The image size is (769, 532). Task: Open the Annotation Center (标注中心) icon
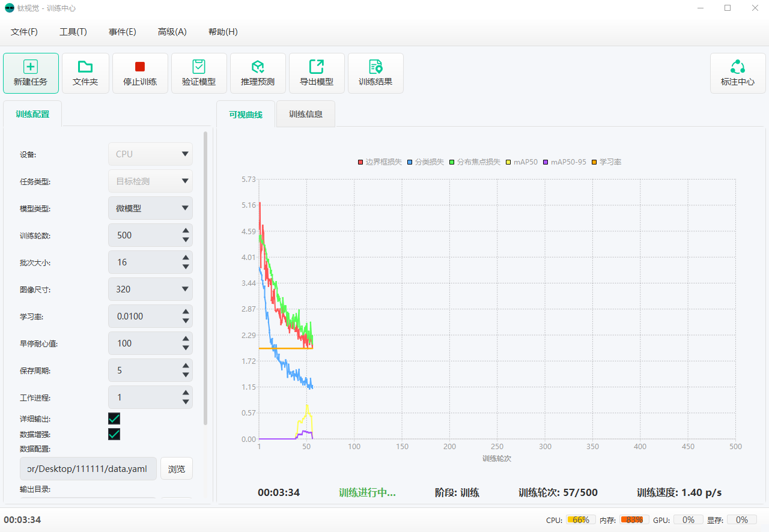pyautogui.click(x=738, y=73)
